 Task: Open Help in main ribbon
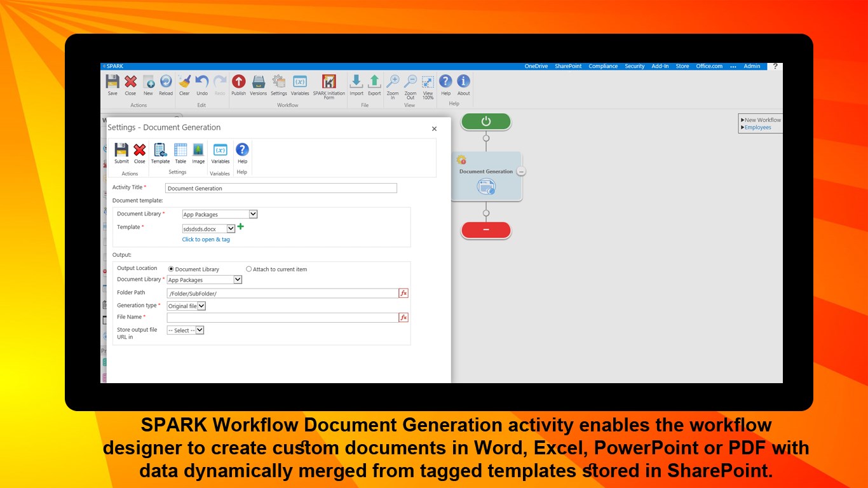(446, 85)
